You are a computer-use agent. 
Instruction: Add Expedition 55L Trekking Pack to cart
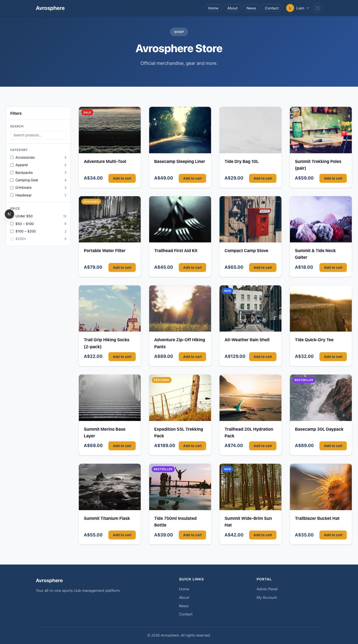pos(192,446)
